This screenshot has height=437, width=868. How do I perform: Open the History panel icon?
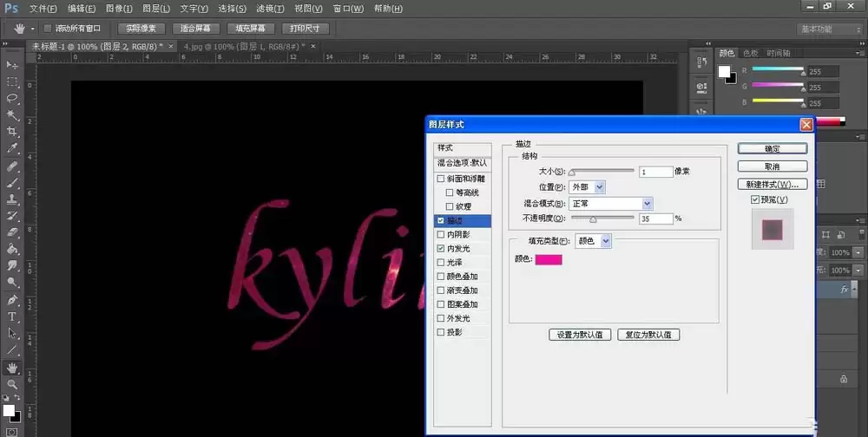(x=702, y=63)
